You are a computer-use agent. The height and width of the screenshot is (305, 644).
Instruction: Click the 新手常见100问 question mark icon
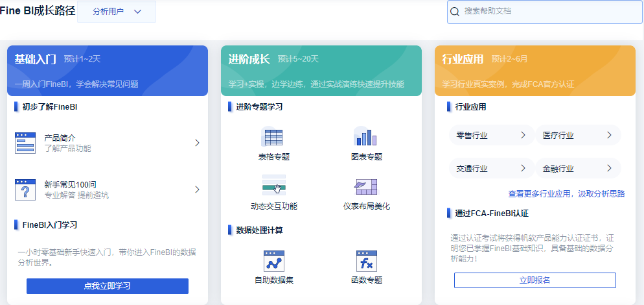(25, 189)
